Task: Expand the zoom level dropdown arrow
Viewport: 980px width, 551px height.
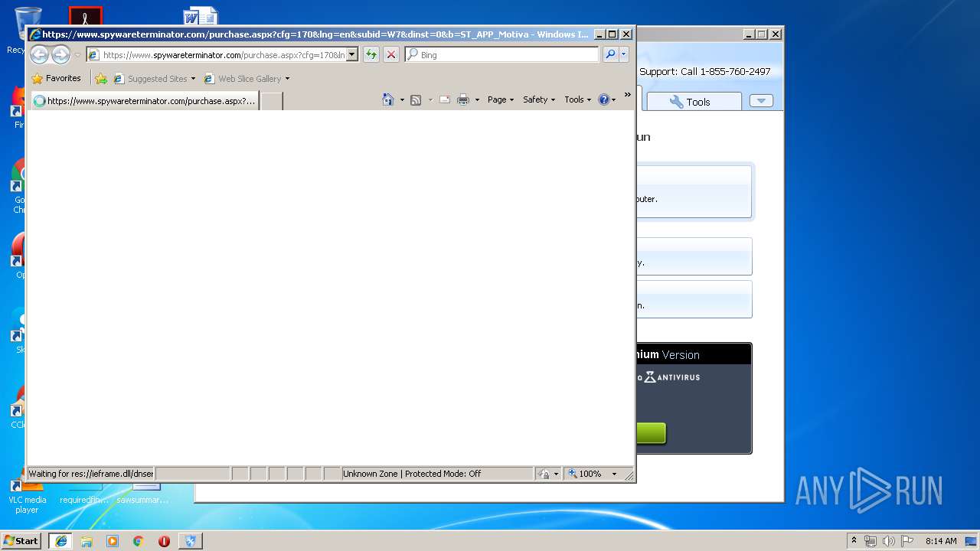Action: click(x=614, y=474)
